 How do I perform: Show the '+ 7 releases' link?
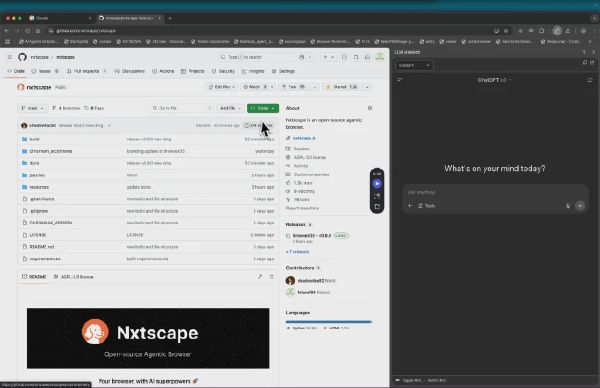(297, 252)
